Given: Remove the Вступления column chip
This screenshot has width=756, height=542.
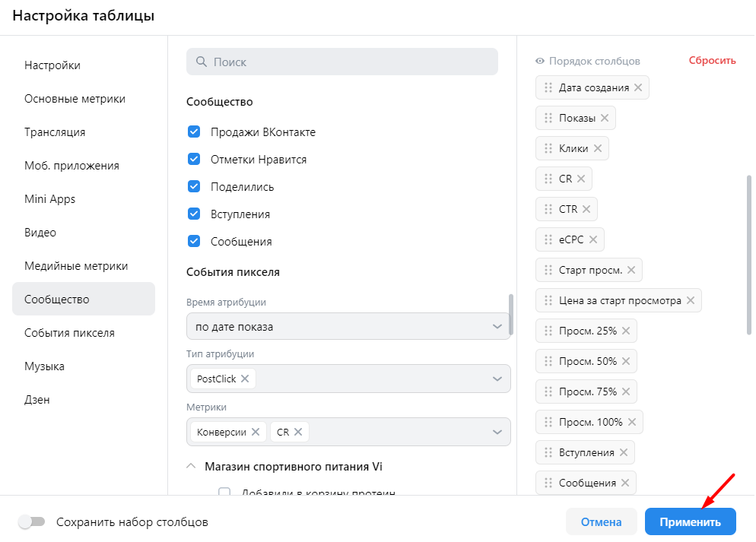Looking at the screenshot, I should coord(624,452).
